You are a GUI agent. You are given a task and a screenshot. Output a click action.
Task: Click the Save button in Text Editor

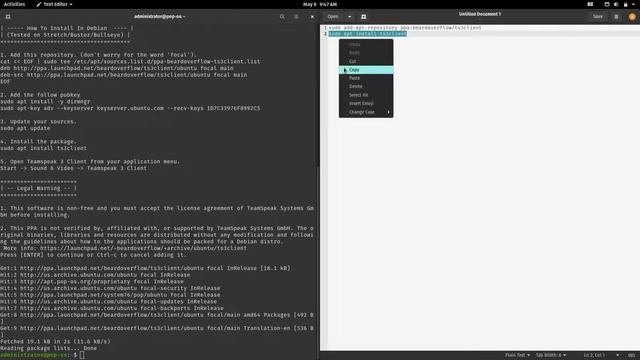(598, 17)
